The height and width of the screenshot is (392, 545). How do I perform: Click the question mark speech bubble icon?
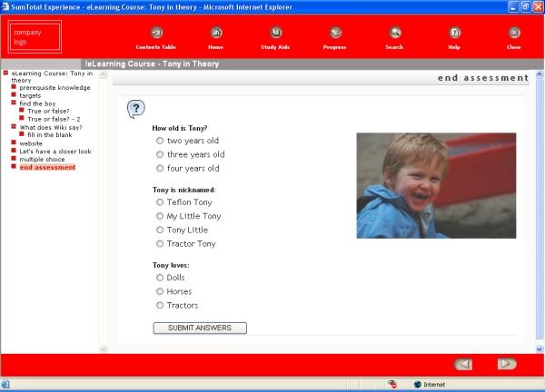point(136,110)
